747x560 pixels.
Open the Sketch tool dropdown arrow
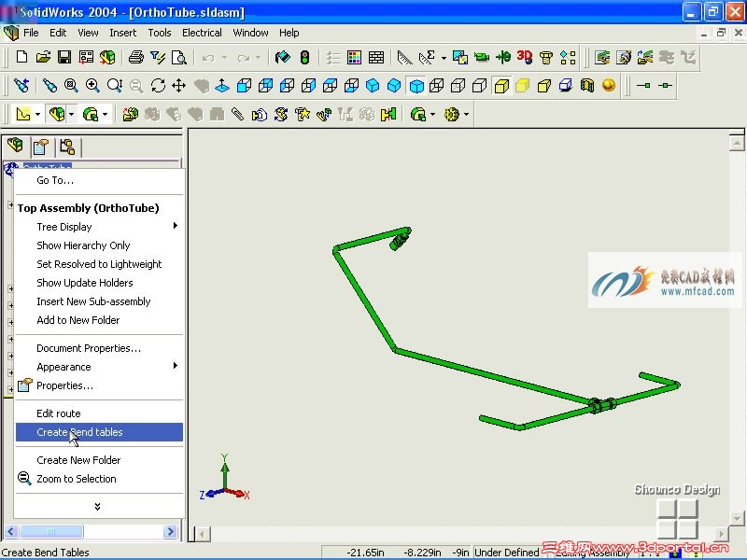[x=37, y=114]
